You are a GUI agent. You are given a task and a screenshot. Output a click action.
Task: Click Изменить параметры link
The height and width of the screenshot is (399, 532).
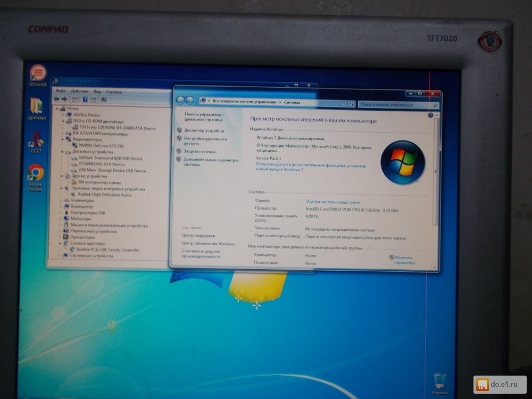coord(404,260)
